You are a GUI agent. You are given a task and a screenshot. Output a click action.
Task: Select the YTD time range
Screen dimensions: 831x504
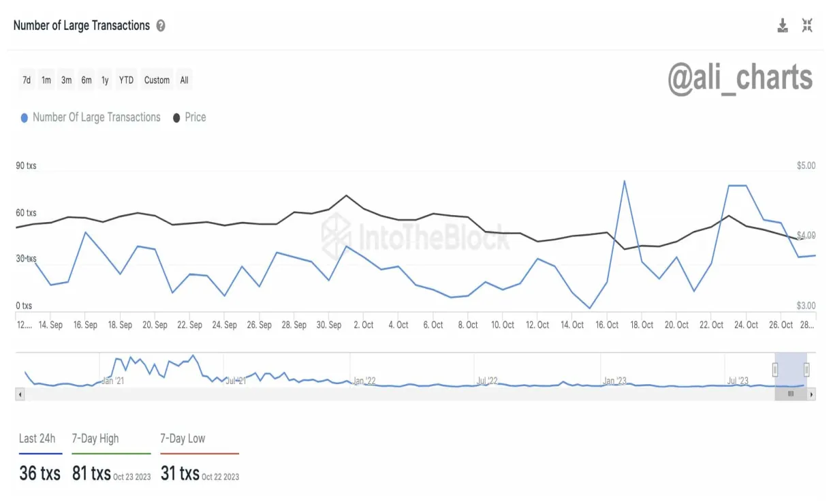[126, 80]
